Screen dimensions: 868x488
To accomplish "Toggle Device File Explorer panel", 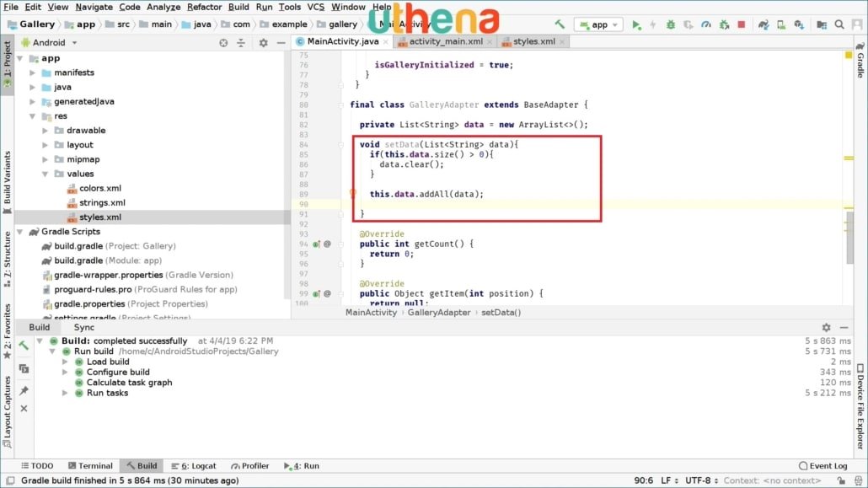I will pyautogui.click(x=860, y=406).
